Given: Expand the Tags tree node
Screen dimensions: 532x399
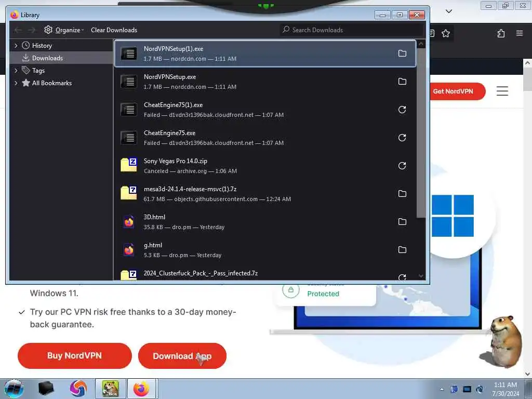Looking at the screenshot, I should click(16, 70).
